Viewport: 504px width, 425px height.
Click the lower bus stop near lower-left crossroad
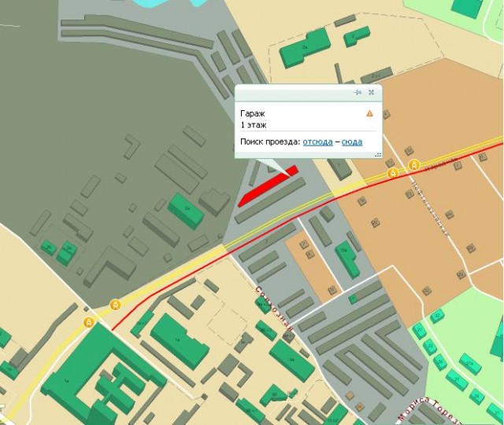tap(89, 322)
